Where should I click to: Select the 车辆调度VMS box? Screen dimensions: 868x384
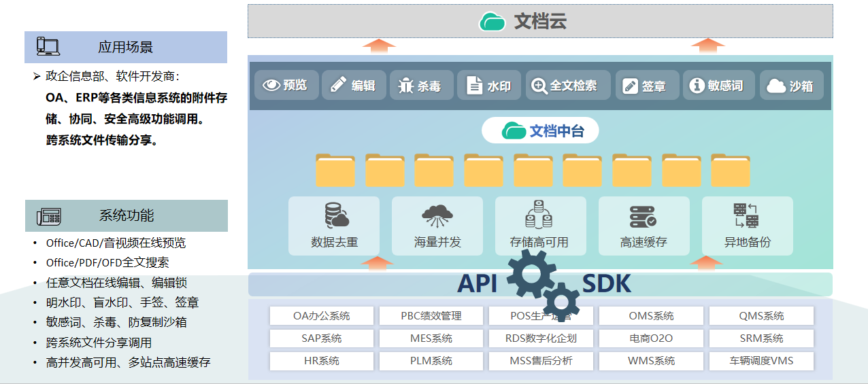click(x=761, y=361)
